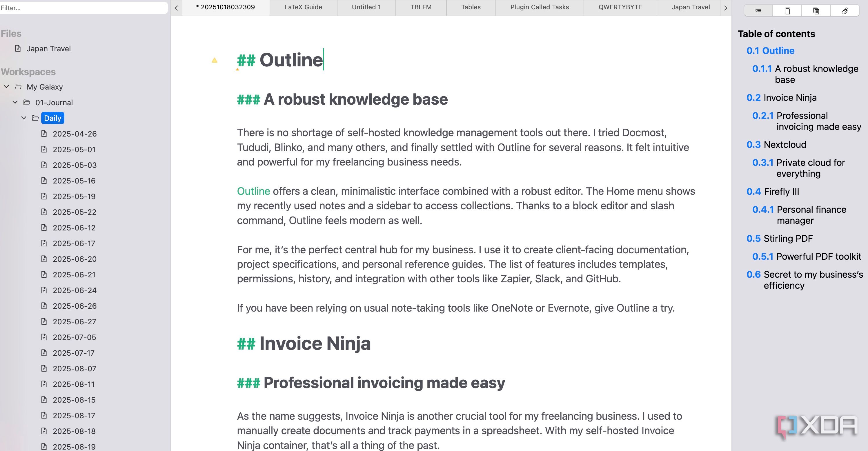
Task: Collapse the 01-Journal folder
Action: click(x=15, y=102)
